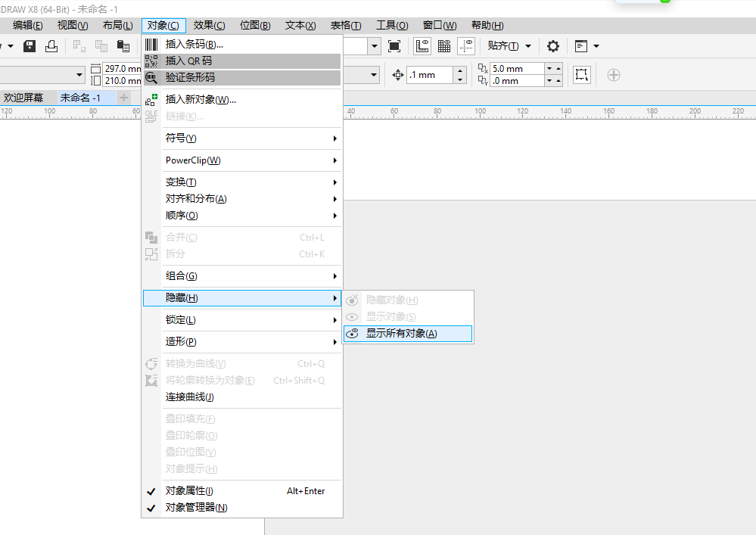Viewport: 756px width, 535px height.
Task: Toggle the guidelines visibility icon
Action: [466, 45]
